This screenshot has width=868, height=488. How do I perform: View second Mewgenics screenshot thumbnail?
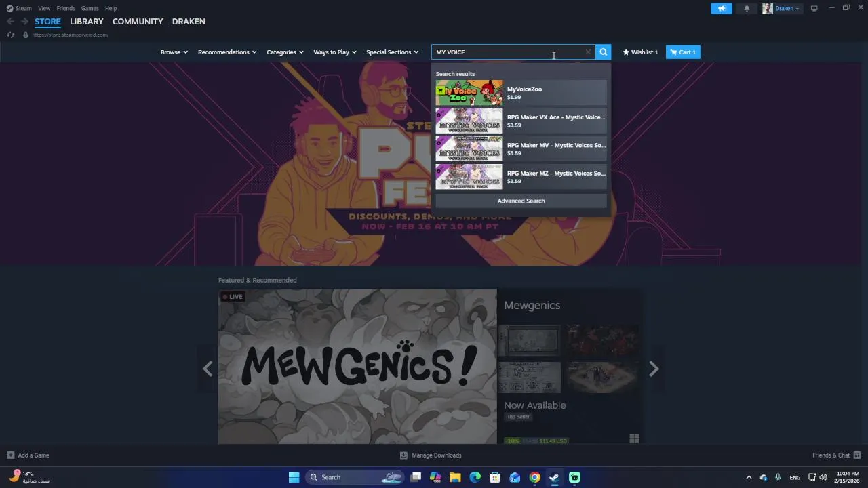(x=603, y=340)
